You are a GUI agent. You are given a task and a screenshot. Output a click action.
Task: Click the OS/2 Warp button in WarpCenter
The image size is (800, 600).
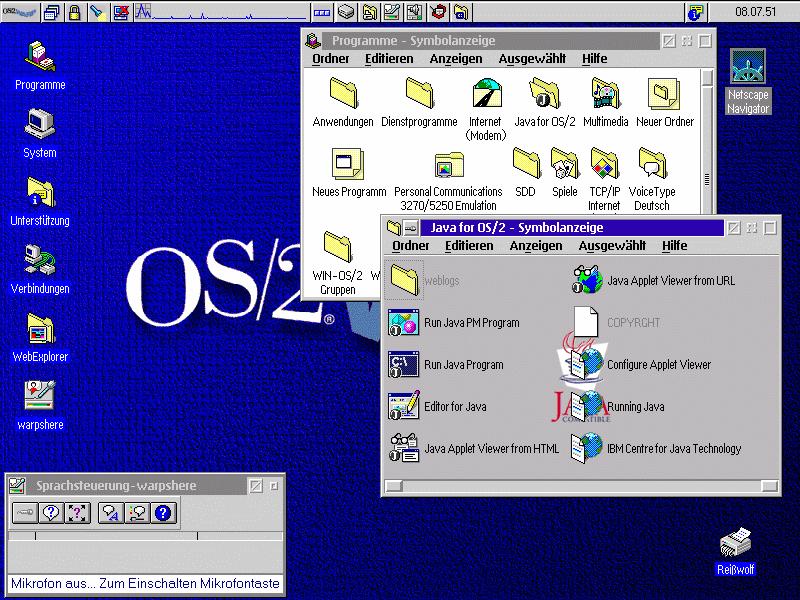tap(19, 12)
